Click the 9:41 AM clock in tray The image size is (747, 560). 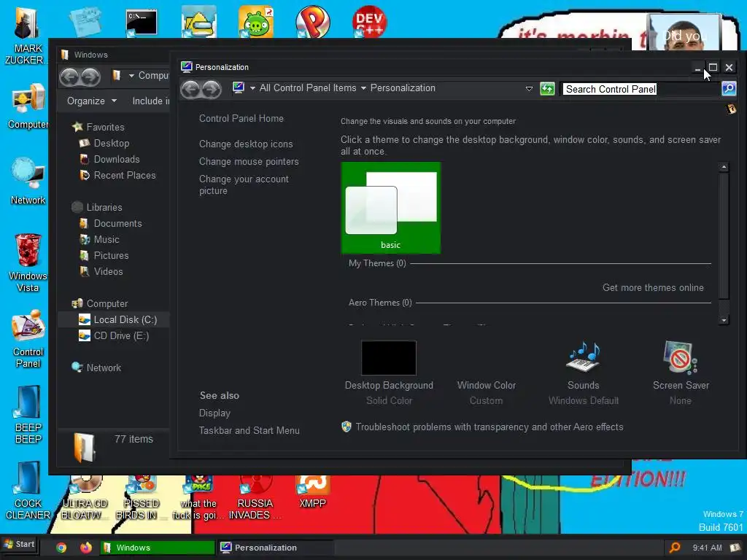(707, 548)
